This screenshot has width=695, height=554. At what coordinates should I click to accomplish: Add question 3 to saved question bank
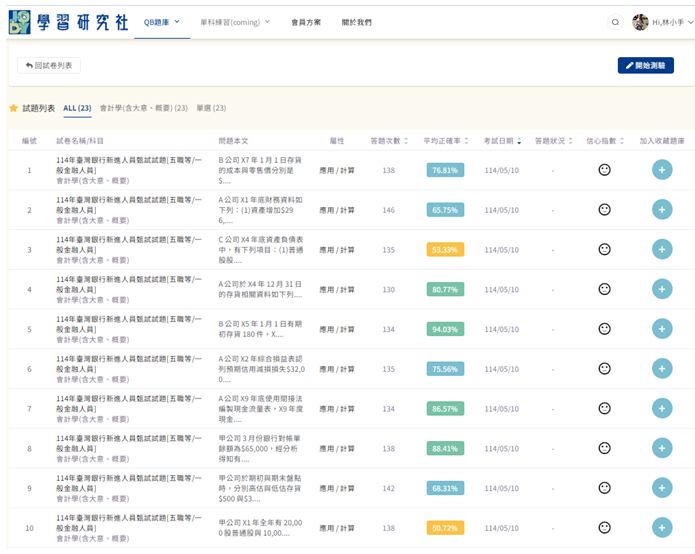(661, 249)
